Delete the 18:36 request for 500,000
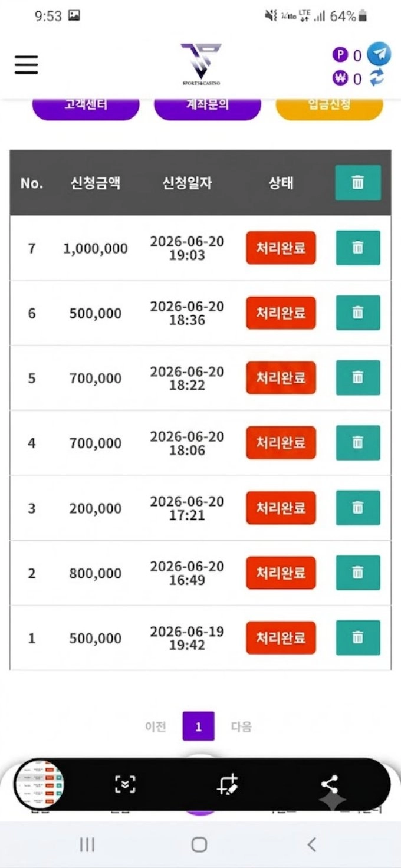This screenshot has height=868, width=401. coord(358,313)
